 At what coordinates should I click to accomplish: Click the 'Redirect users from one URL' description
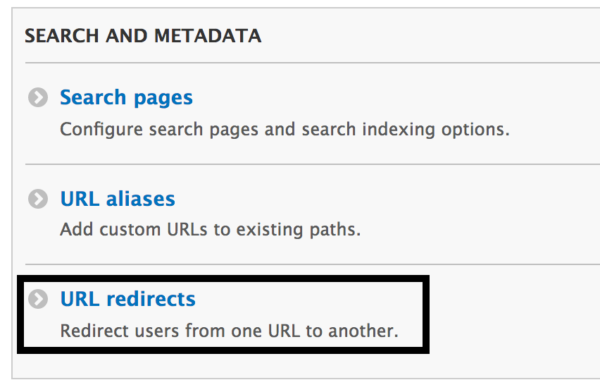click(x=229, y=331)
